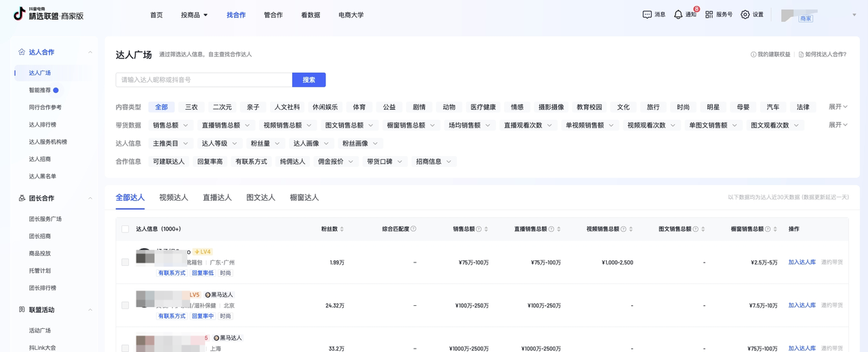Sort by 直播销售总额 column arrows
Viewport: 868px width, 352px height.
coord(559,229)
